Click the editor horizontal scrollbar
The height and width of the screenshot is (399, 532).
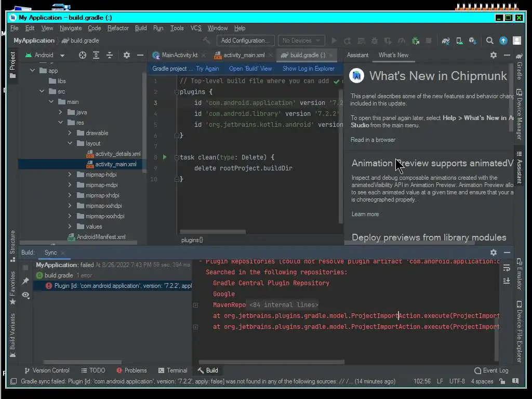click(x=212, y=232)
